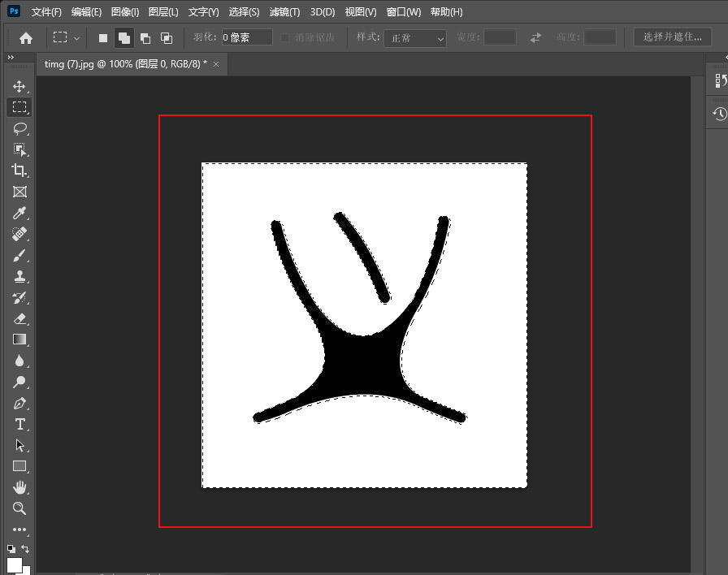Enable the Intersect with selection mode
The height and width of the screenshot is (575, 728).
coord(166,37)
